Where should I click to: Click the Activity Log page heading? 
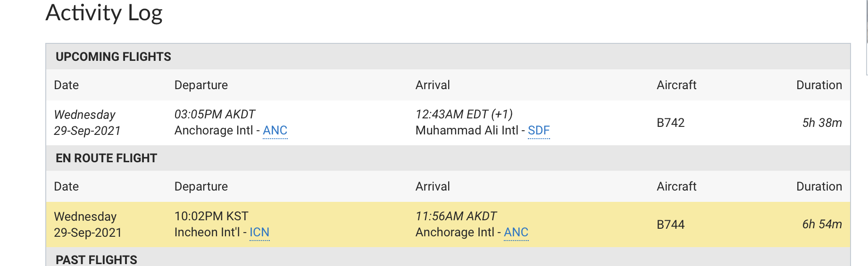[104, 13]
